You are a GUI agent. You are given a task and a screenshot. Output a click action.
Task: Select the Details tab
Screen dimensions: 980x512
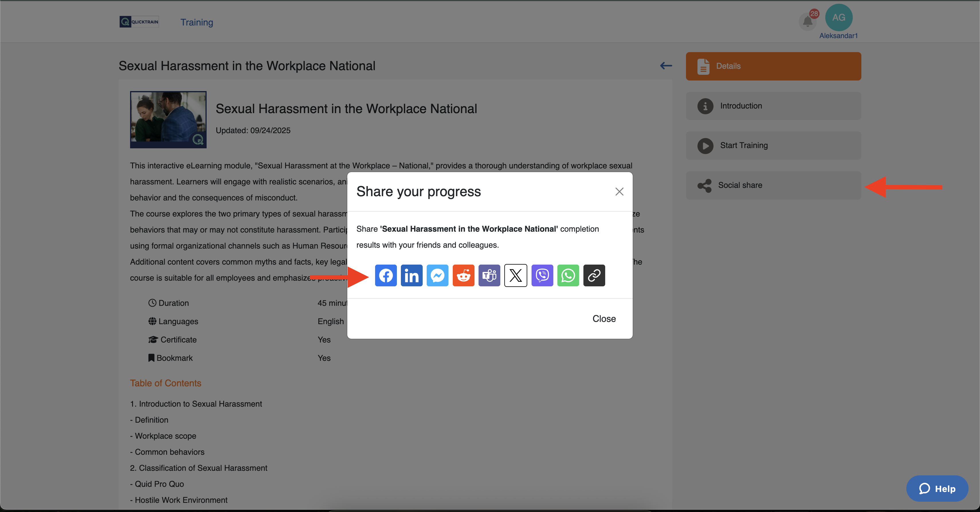click(x=773, y=66)
